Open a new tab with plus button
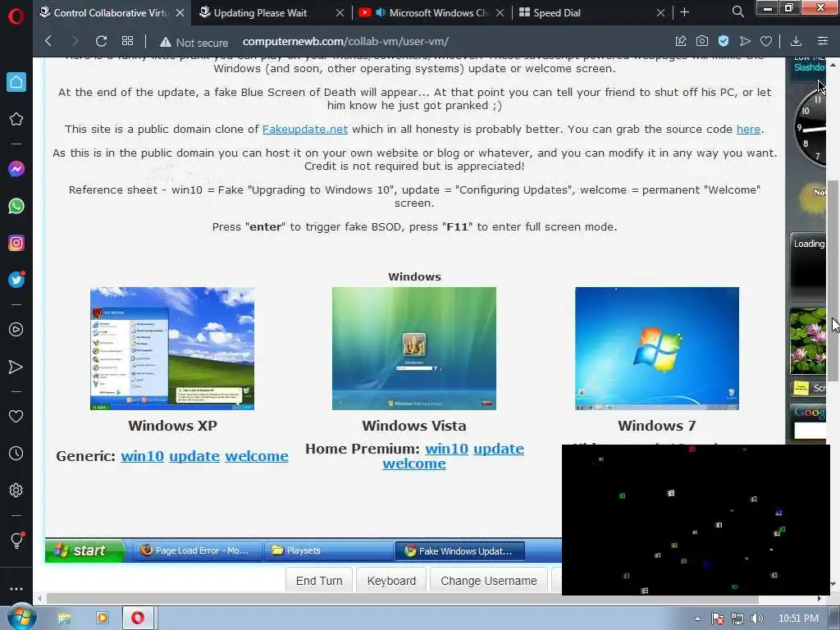The image size is (840, 630). coord(684,12)
